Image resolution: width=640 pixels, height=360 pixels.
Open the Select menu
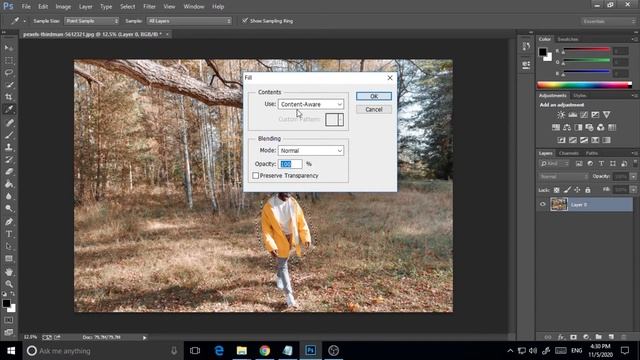click(127, 7)
